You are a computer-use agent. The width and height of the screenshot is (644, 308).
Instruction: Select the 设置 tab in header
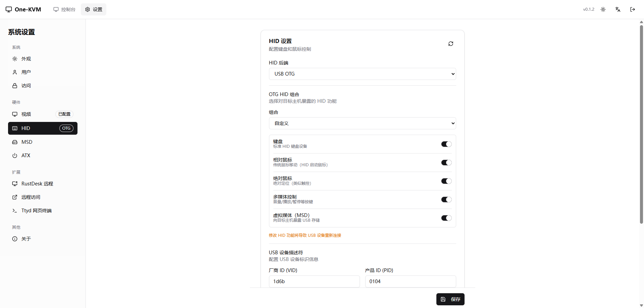coord(94,9)
